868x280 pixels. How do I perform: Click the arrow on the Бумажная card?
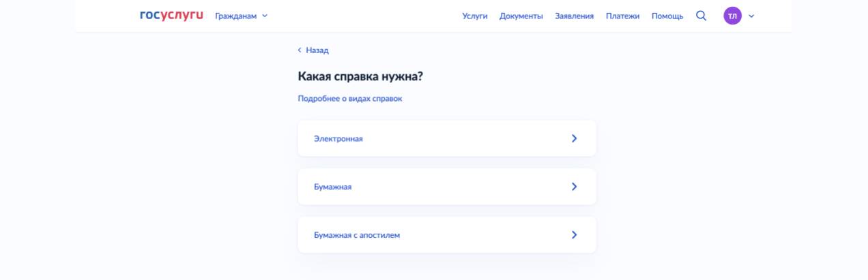(574, 187)
